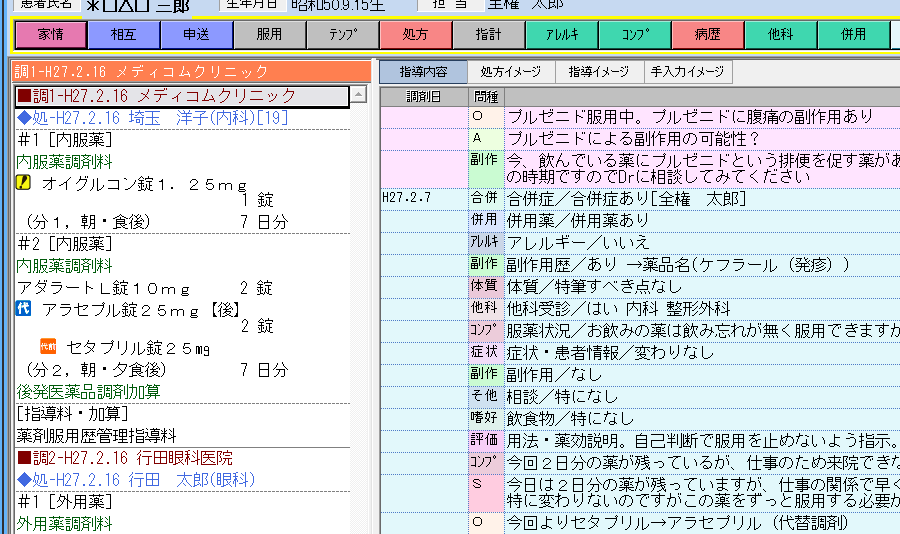Screen dimensions: 900x534
Task: Select the セタプリル錠25mg line
Action: (x=138, y=348)
